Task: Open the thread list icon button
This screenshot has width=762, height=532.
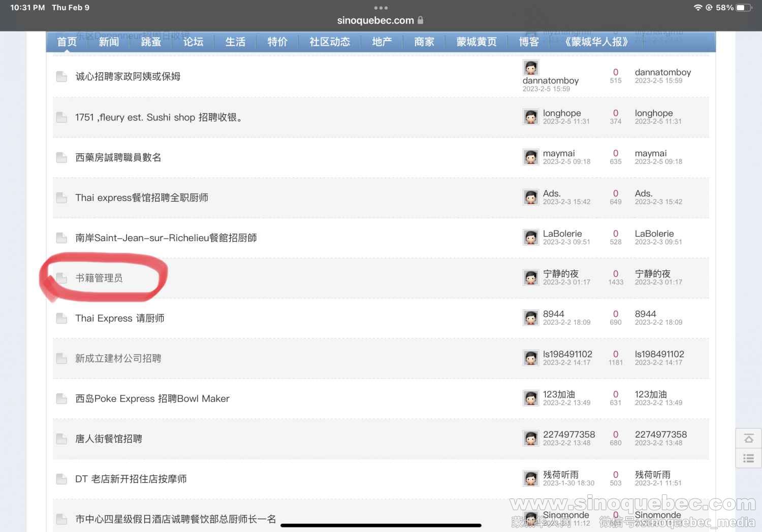Action: point(748,458)
